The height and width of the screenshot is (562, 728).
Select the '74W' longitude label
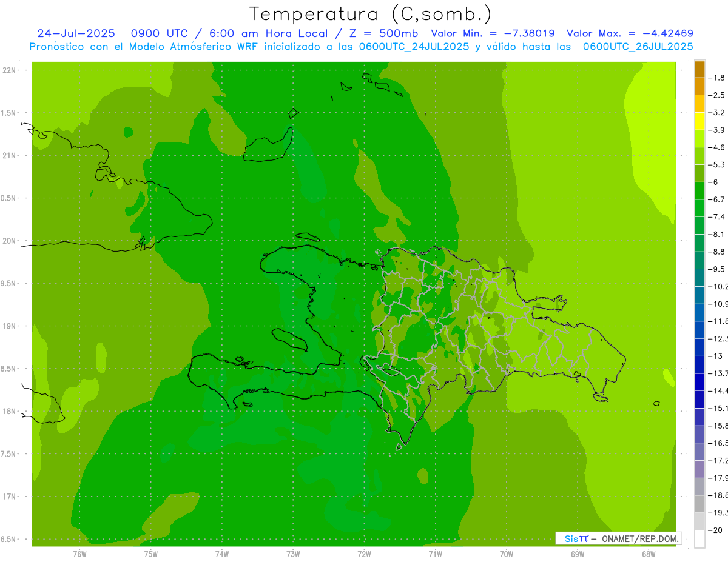coord(222,554)
